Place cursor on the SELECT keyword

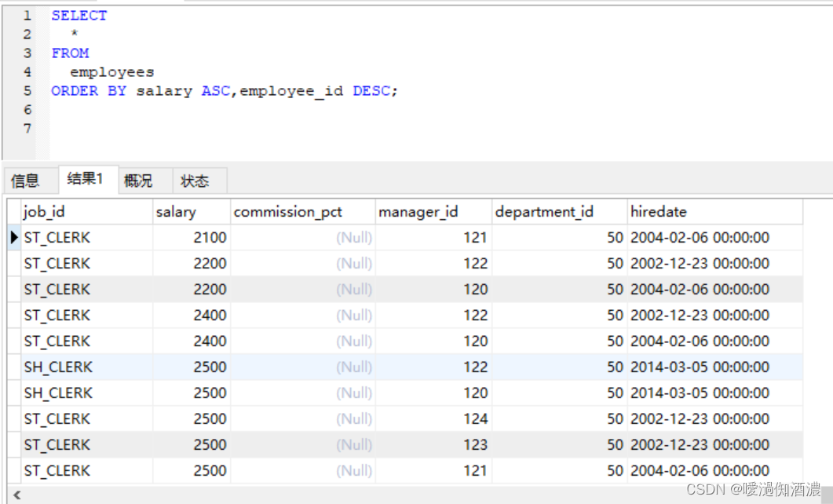tap(79, 15)
